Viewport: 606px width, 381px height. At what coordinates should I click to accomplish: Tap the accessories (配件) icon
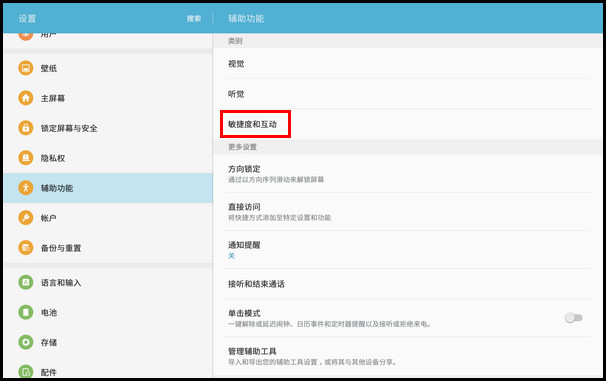coord(26,372)
